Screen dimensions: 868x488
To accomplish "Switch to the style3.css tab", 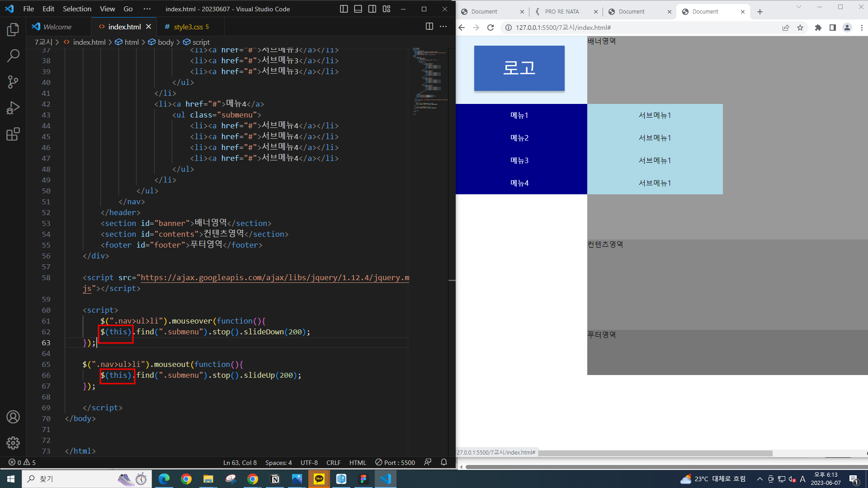I will [188, 27].
